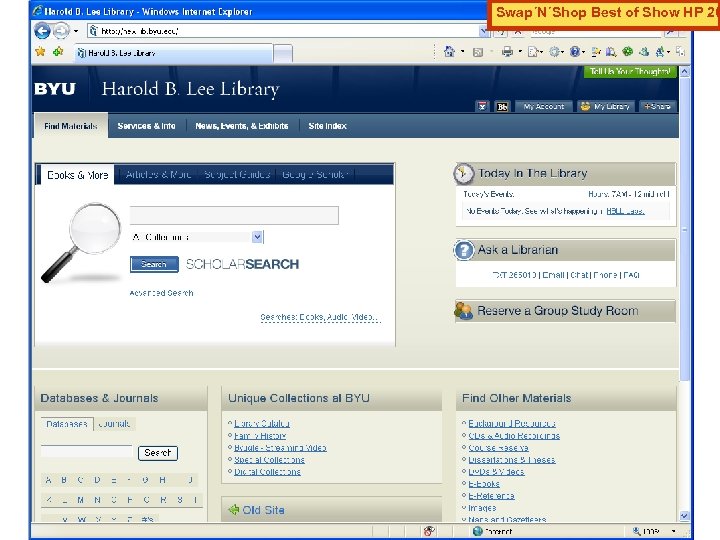Open the Favorites Center star icon
Viewport: 720px width, 540px height.
click(x=40, y=52)
